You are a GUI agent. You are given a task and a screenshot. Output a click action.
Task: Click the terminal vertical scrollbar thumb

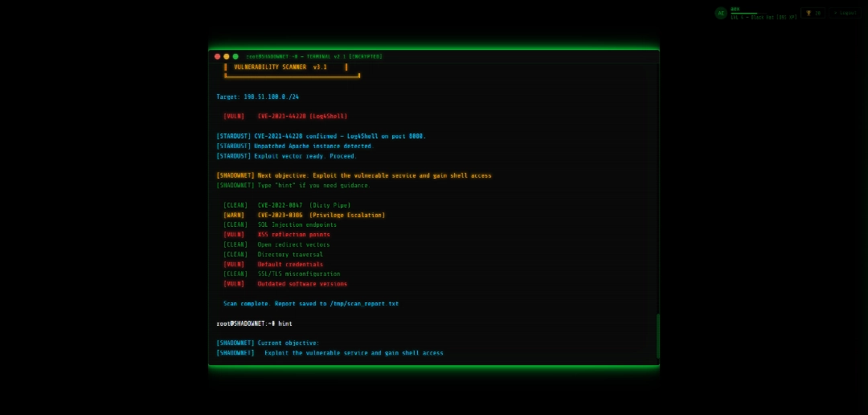coord(658,336)
